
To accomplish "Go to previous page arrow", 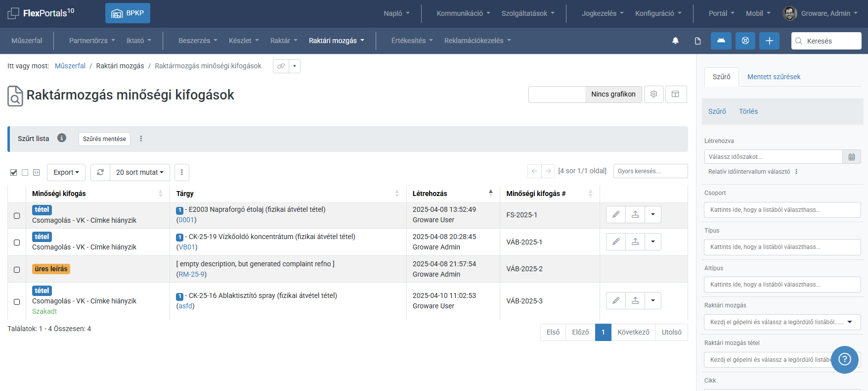I will 534,171.
